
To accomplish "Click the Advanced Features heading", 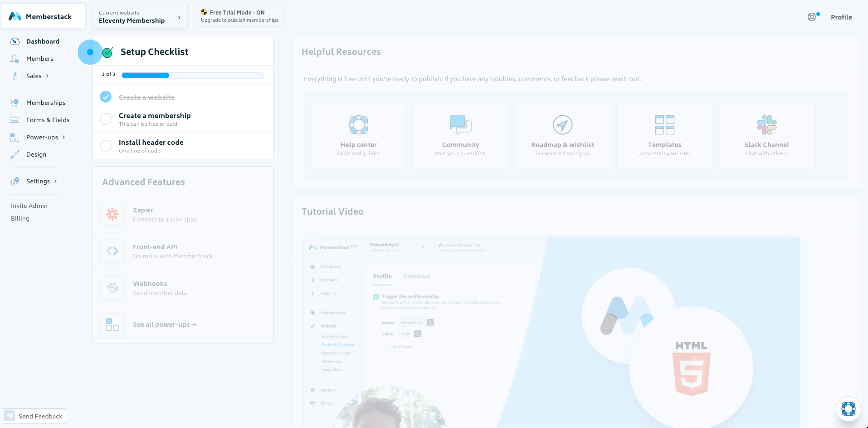I will [x=143, y=182].
